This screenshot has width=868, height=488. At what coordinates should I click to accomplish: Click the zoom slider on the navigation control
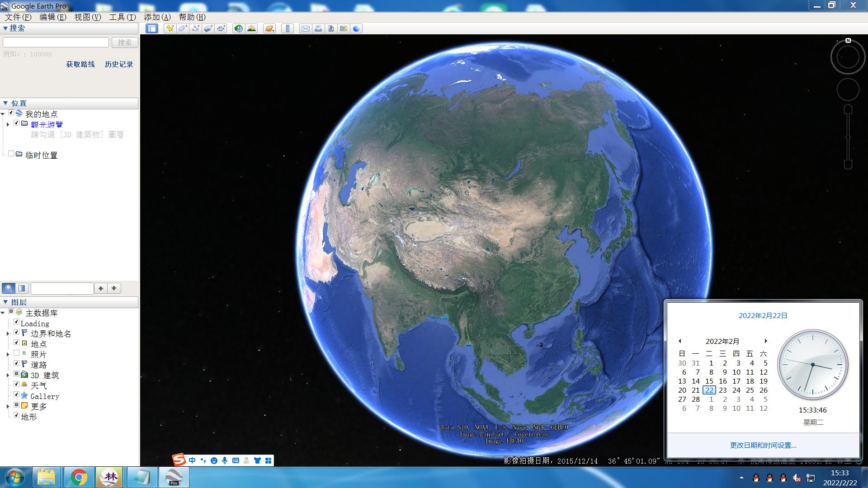[x=847, y=136]
